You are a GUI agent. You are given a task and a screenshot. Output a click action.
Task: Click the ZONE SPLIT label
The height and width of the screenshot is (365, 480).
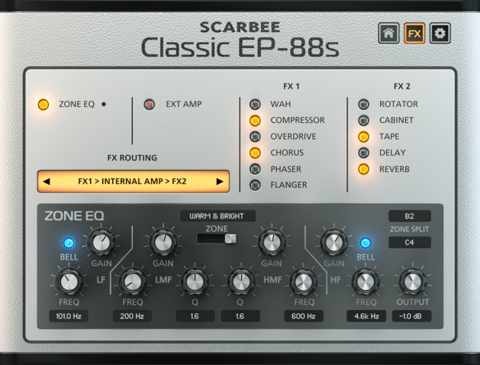point(409,229)
